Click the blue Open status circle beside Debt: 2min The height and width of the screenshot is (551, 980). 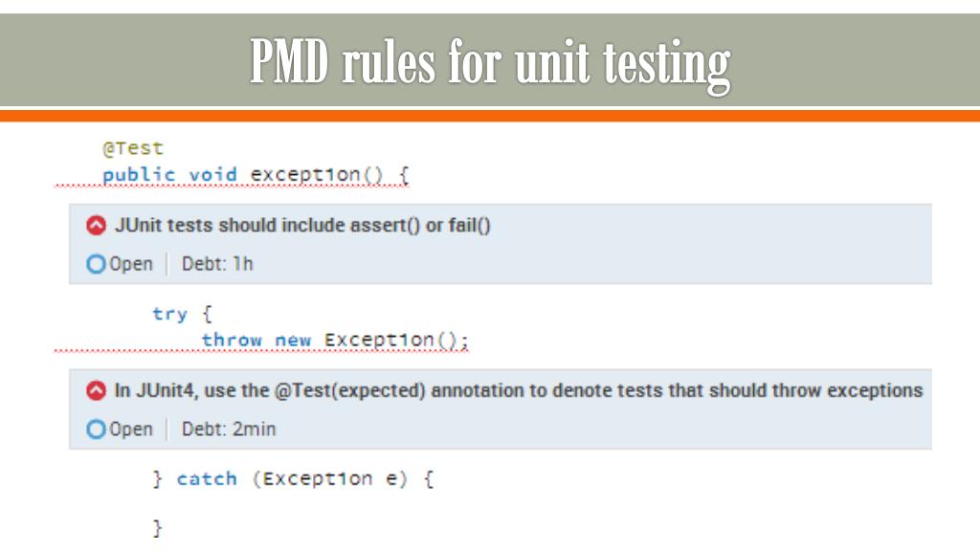click(x=96, y=430)
